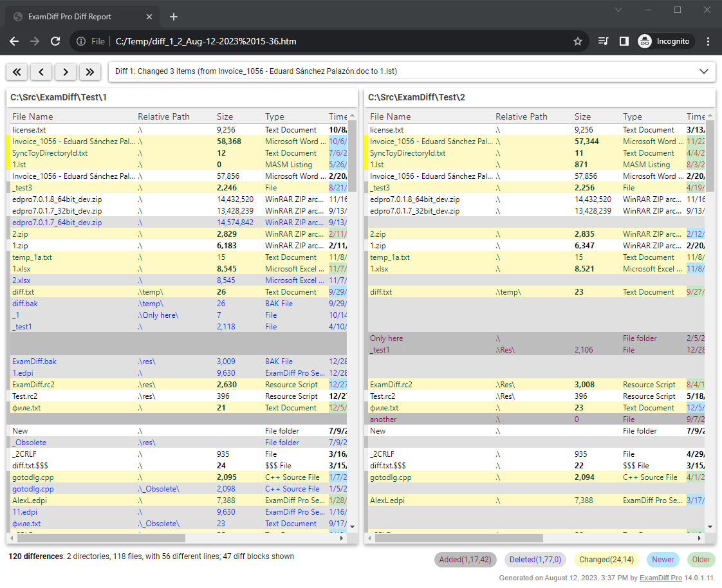Screen dimensions: 722x588
Task: Click the browser address bar URL
Action: coord(206,41)
